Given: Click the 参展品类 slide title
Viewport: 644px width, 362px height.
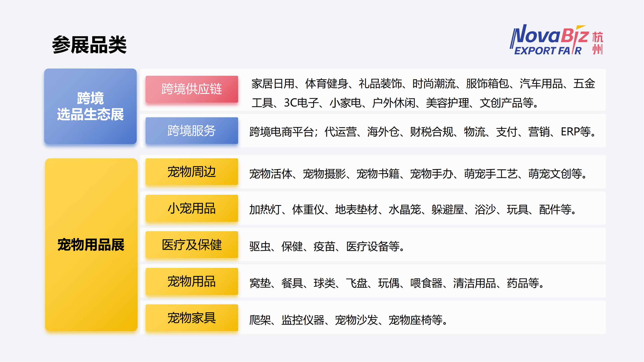Looking at the screenshot, I should pos(89,45).
